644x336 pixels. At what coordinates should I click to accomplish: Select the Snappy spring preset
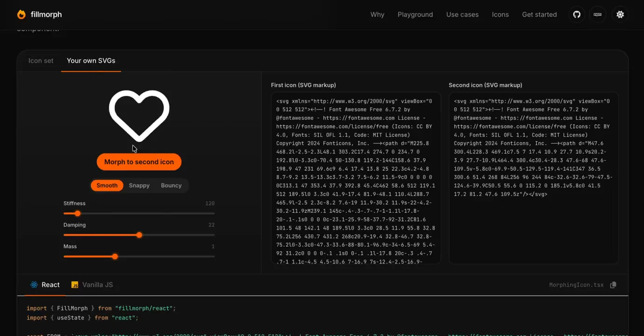pyautogui.click(x=139, y=186)
